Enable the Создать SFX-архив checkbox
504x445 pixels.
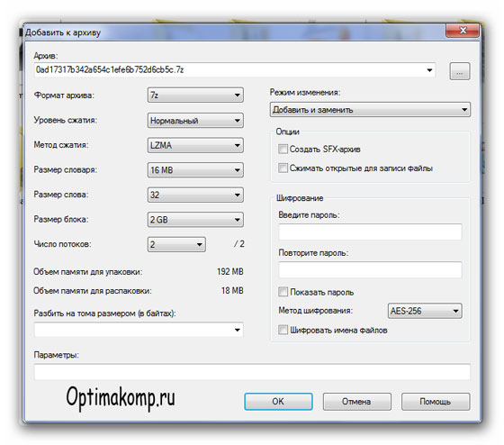click(x=283, y=149)
